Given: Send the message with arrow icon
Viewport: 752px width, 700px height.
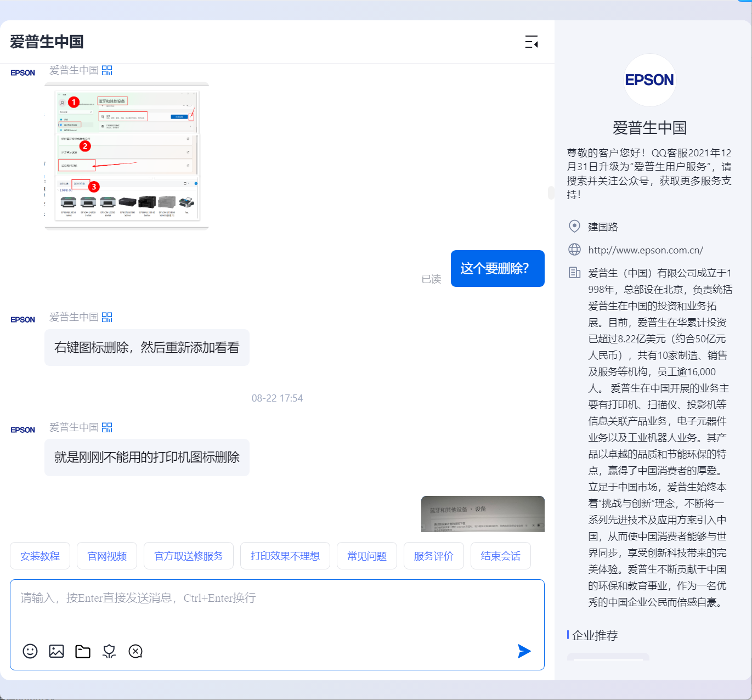Looking at the screenshot, I should [524, 651].
